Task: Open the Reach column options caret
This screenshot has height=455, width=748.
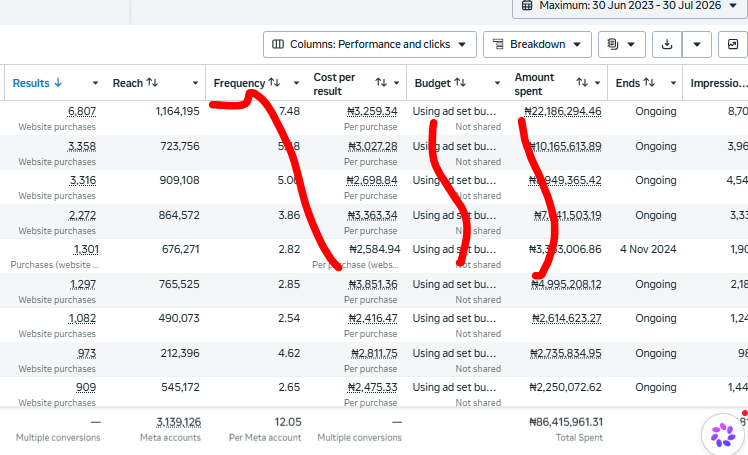Action: point(195,83)
